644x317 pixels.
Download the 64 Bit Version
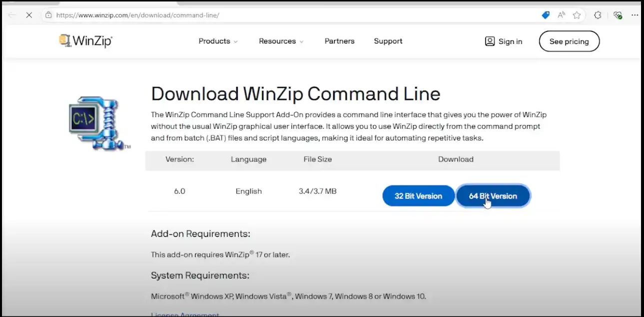click(493, 196)
